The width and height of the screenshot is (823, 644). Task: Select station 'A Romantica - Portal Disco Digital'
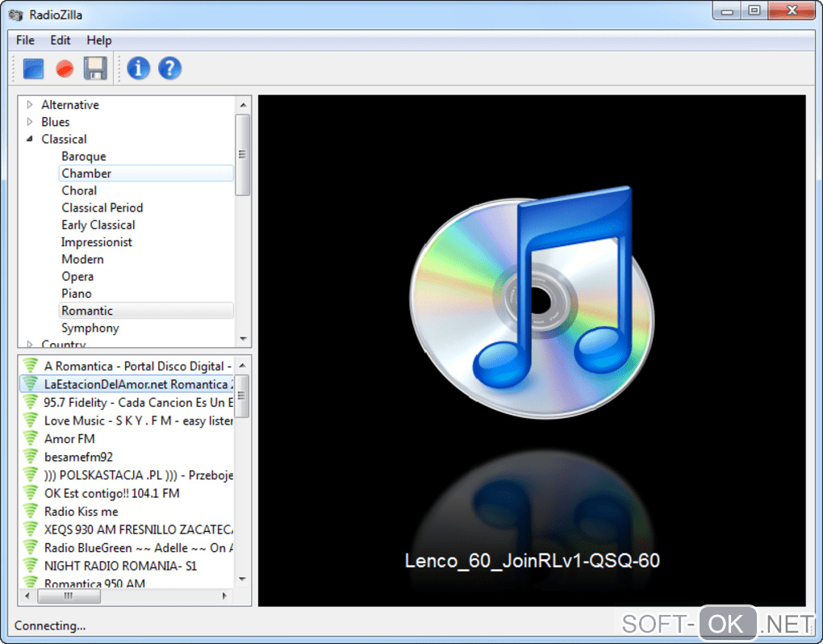pos(138,366)
